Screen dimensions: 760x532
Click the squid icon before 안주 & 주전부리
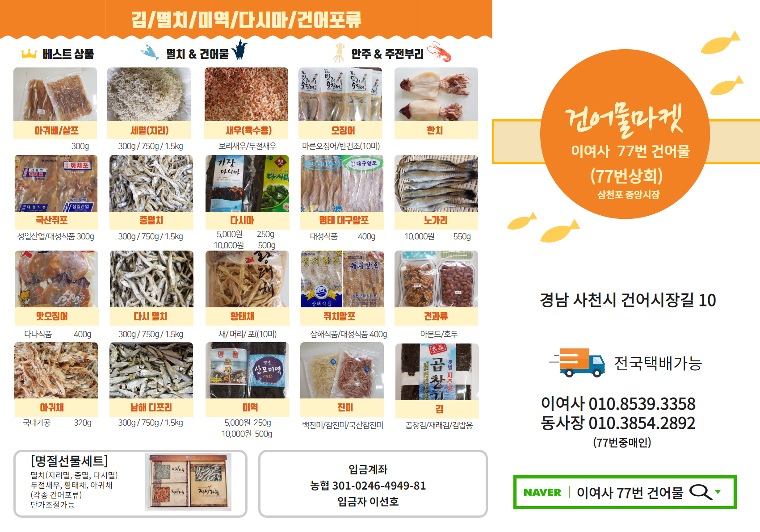pyautogui.click(x=339, y=53)
